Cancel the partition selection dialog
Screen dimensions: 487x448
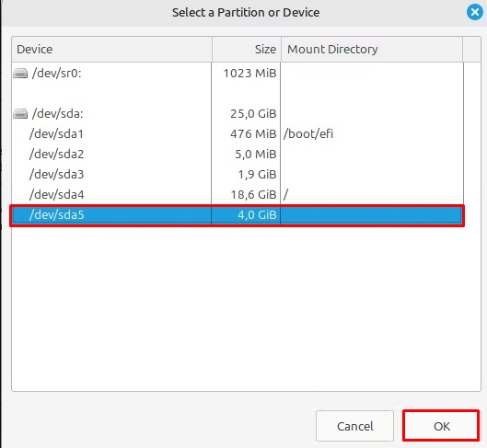[354, 426]
